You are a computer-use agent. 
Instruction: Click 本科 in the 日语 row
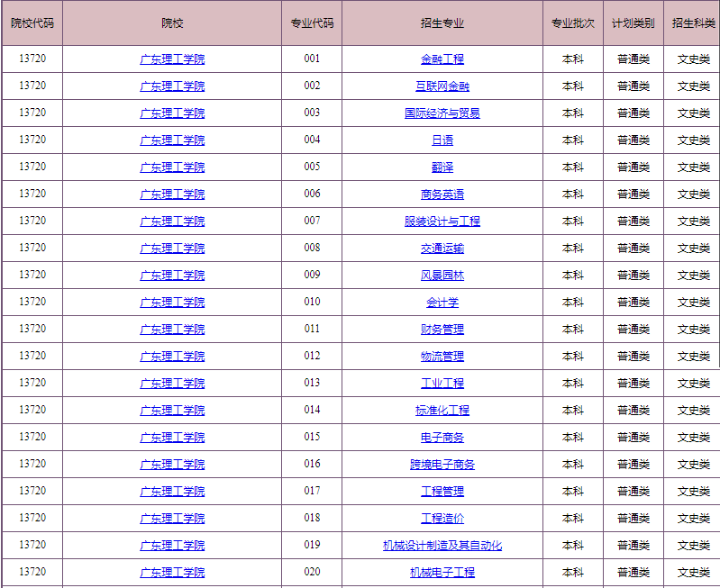pos(572,140)
